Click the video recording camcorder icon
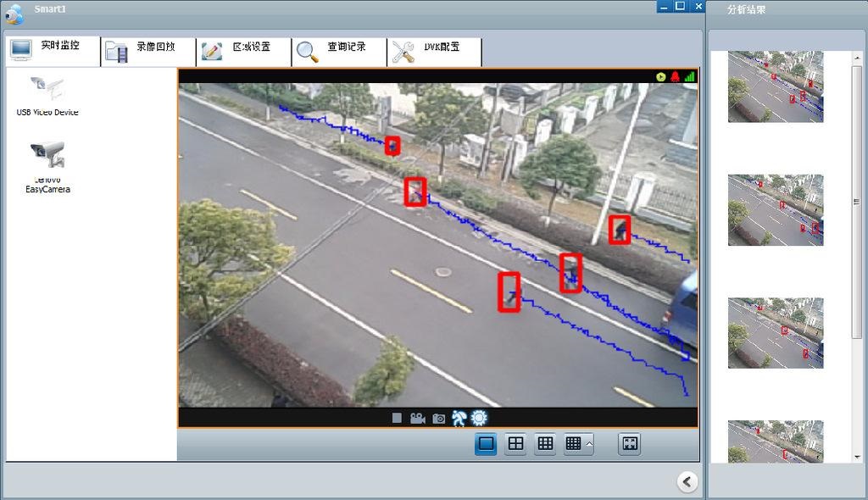The height and width of the screenshot is (500, 868). point(416,417)
